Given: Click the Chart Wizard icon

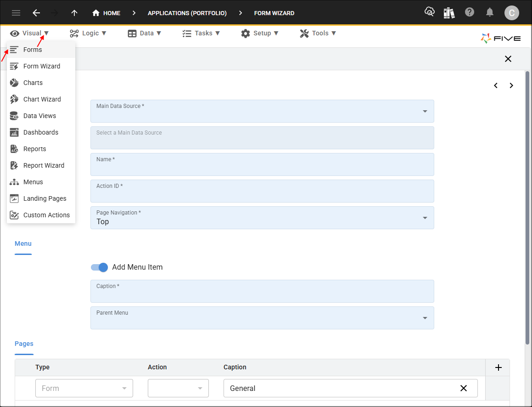Looking at the screenshot, I should (x=14, y=99).
